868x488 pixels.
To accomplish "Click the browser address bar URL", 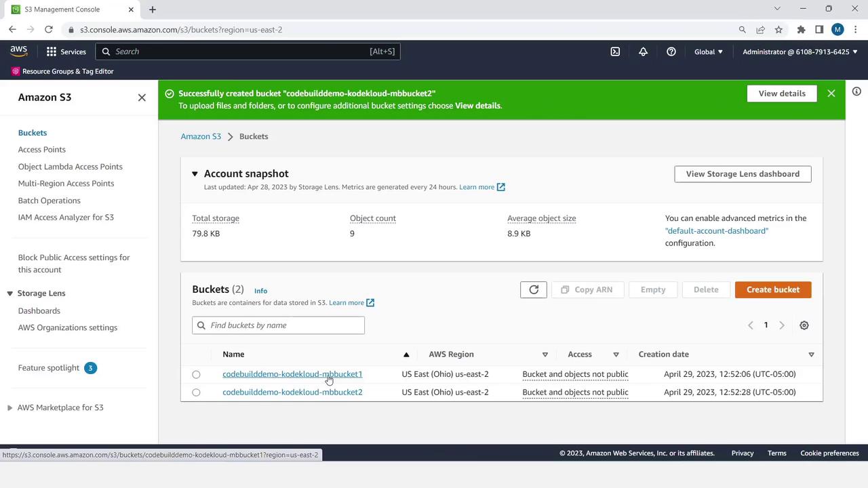I will point(181,30).
